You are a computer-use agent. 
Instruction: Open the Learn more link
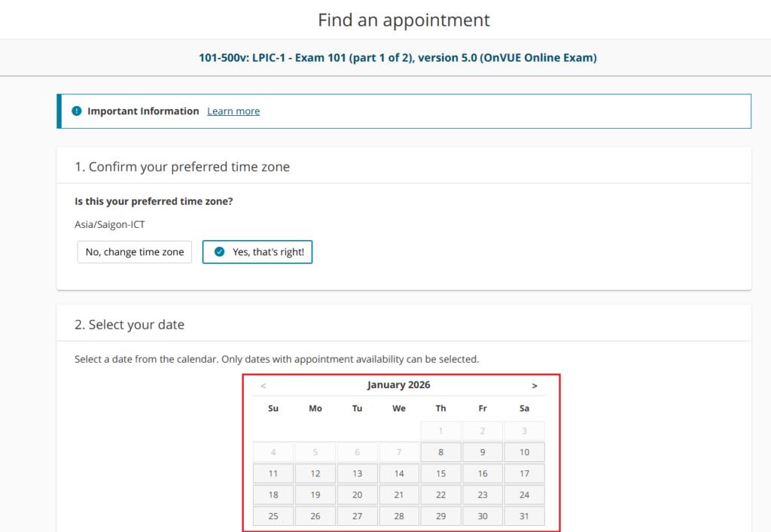click(233, 111)
